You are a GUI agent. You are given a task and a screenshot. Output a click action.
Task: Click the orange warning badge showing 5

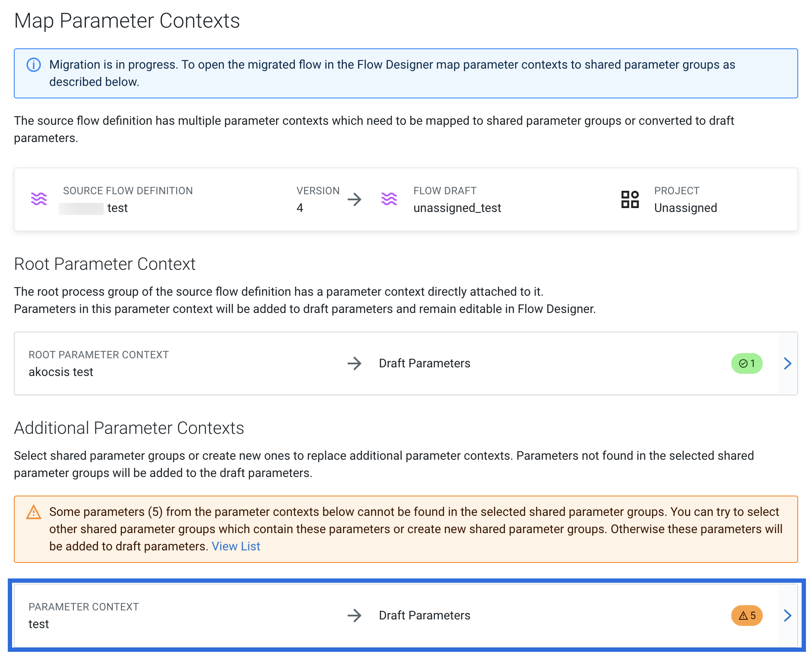747,616
